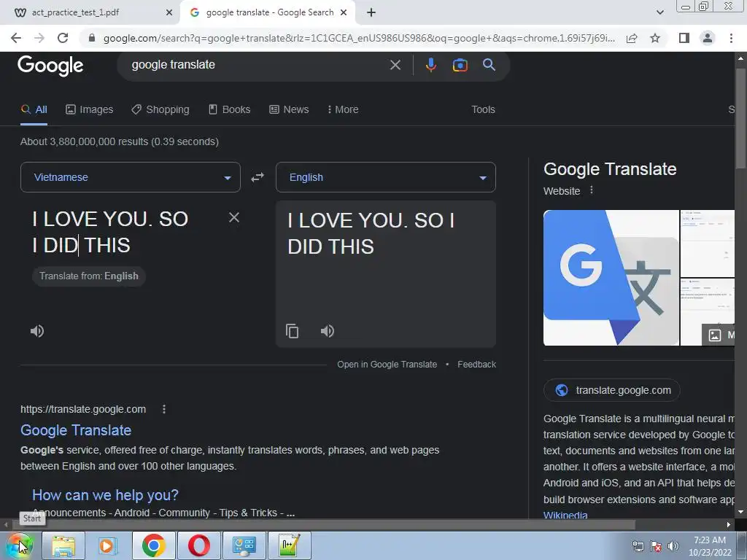Screen dimensions: 747x560
Task: Reload the current Google page
Action: pyautogui.click(x=63, y=38)
